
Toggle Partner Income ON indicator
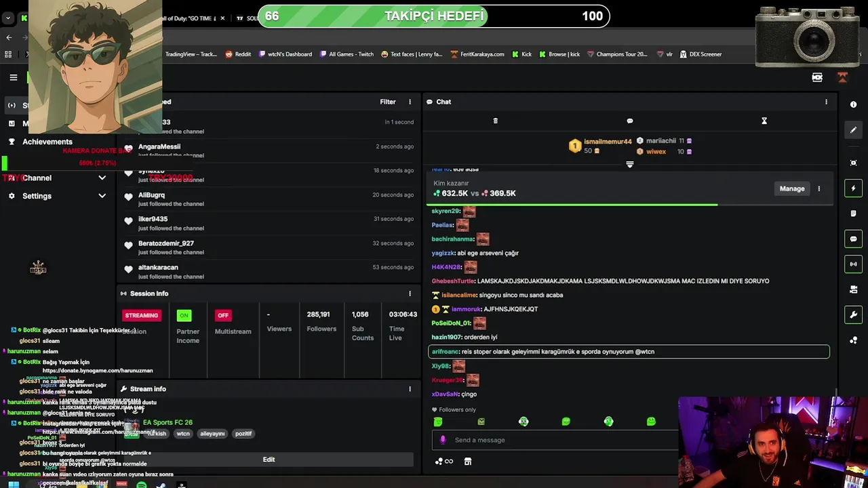point(184,315)
